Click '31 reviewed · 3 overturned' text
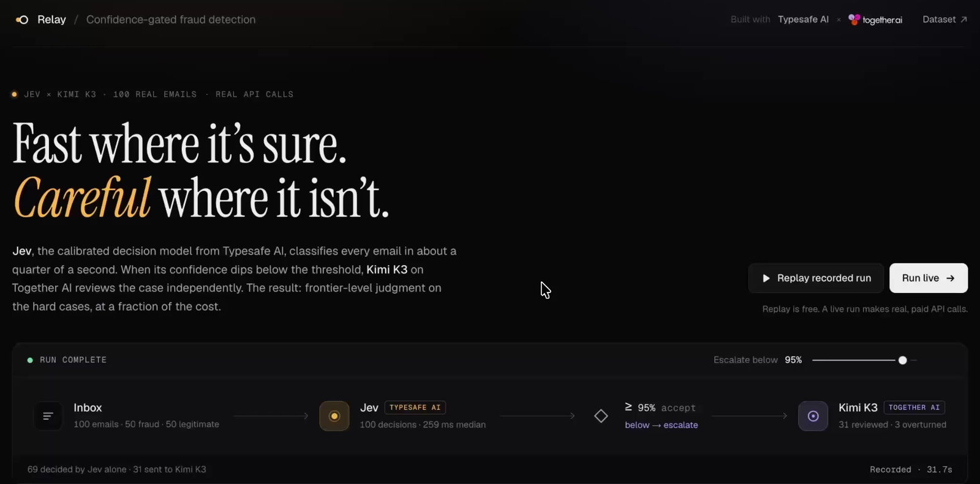 pyautogui.click(x=892, y=425)
